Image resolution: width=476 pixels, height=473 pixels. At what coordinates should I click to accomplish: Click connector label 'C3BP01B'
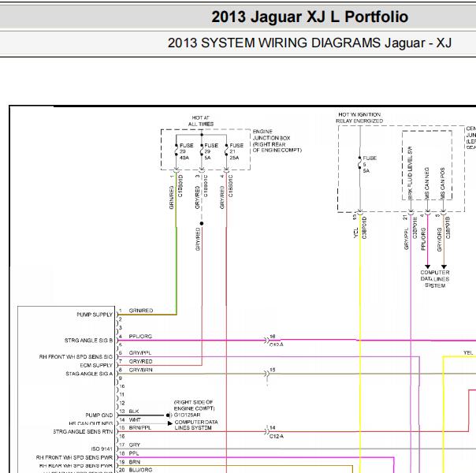point(448,228)
